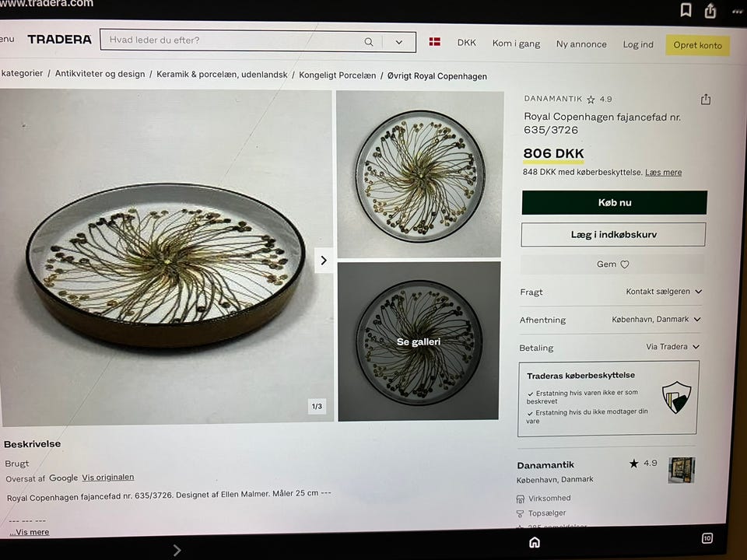Open the Vis originalen link
747x560 pixels.
pos(108,478)
